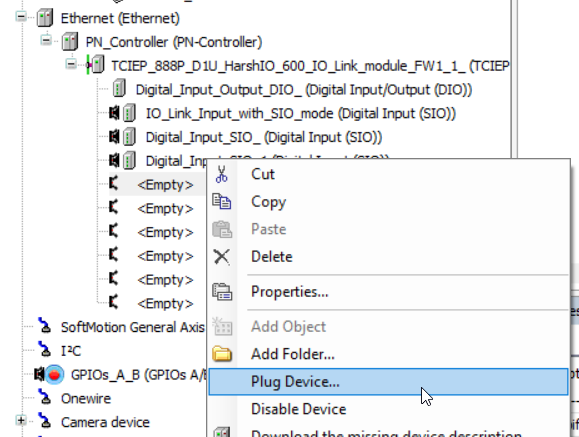Click the Add Folder yellow folder icon
This screenshot has height=437, width=579.
(x=222, y=354)
